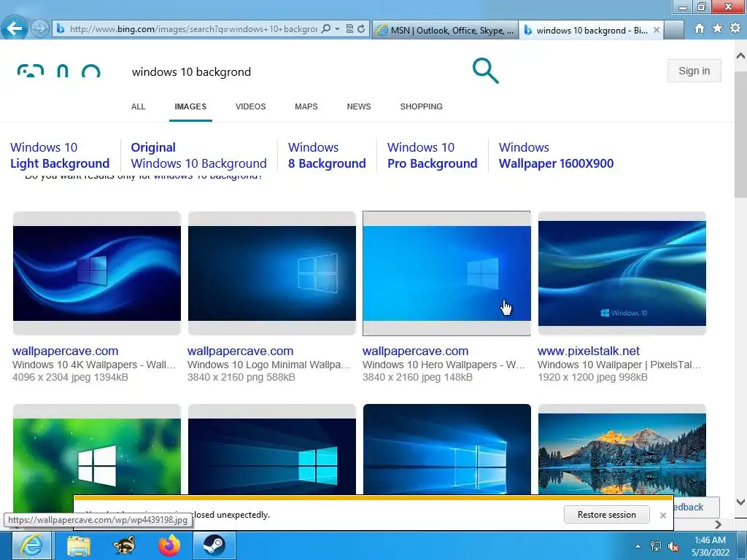The image size is (747, 560).
Task: Select the IMAGES results tab
Action: [x=190, y=106]
